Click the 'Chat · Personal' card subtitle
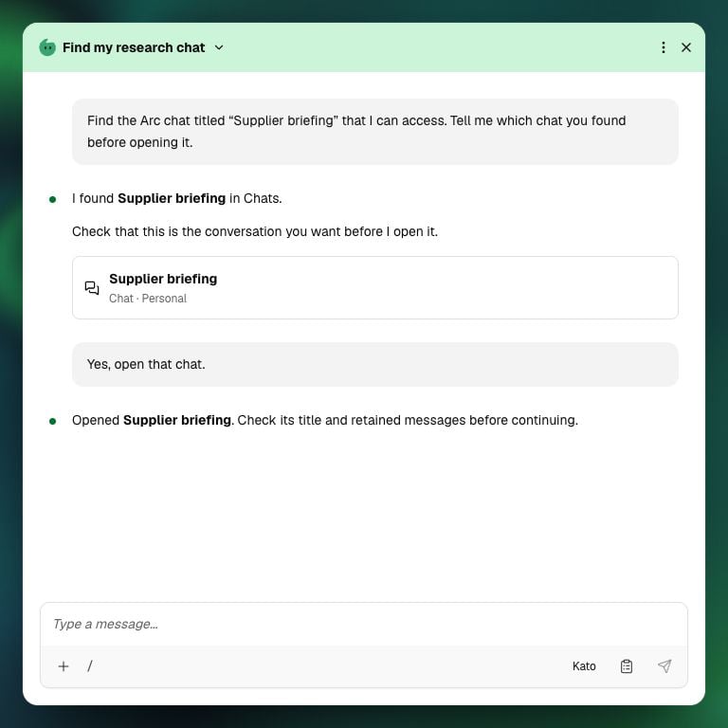Screen dimensions: 728x728 pos(148,299)
